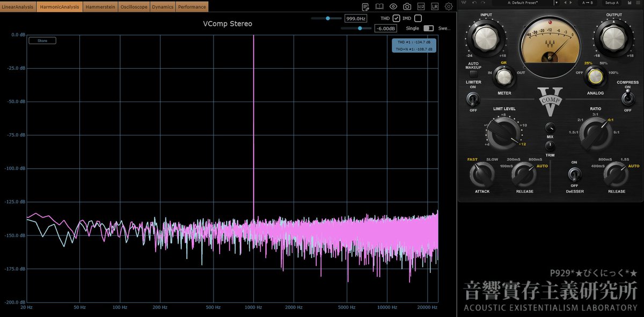
Task: Switch to the LinearAnalysis tab
Action: click(x=18, y=7)
